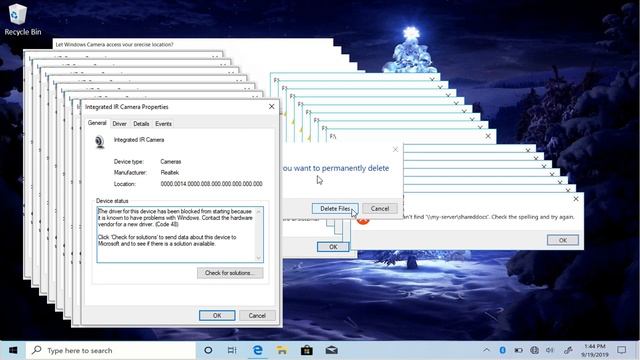Click the Check for solutions button

point(230,273)
